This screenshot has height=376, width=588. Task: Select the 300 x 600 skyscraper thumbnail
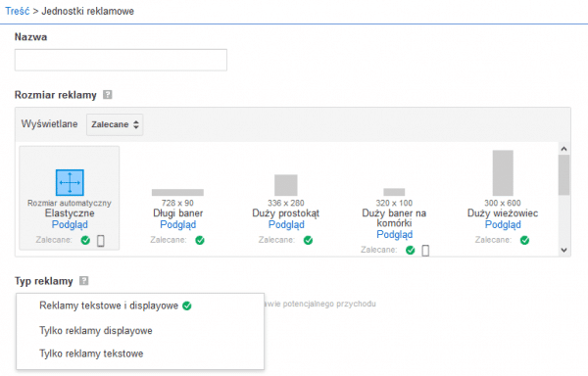pos(503,173)
